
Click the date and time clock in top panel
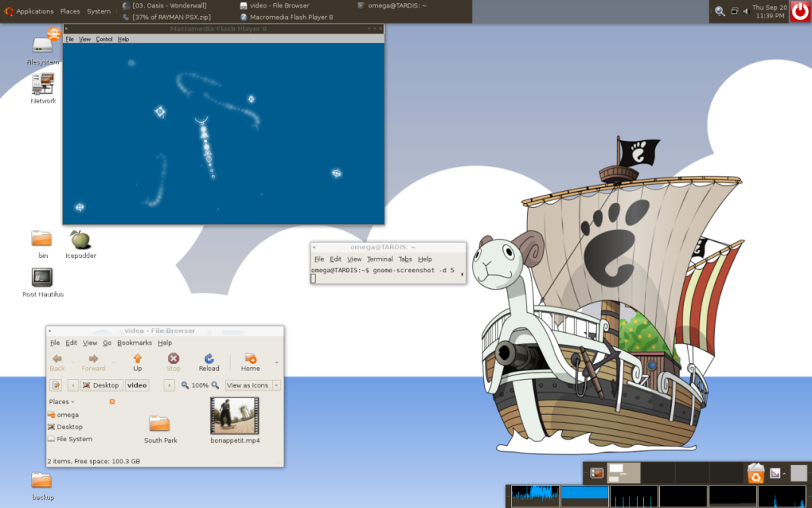[770, 11]
